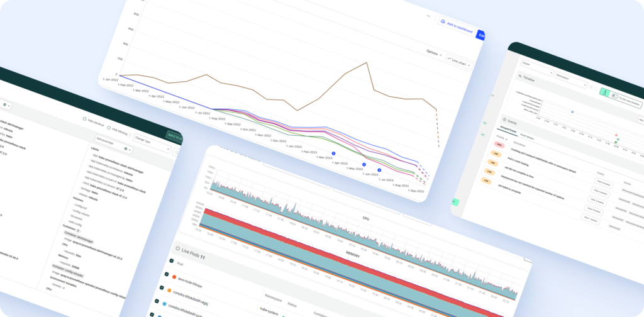The image size is (644, 317).
Task: Switch to the Event Stream tab
Action: click(527, 135)
